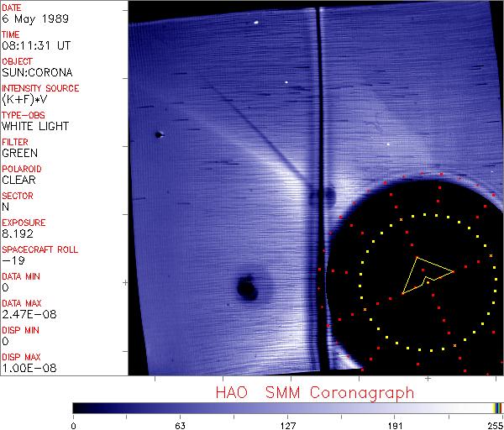Click the small dark spot near the left edge

(x=158, y=134)
